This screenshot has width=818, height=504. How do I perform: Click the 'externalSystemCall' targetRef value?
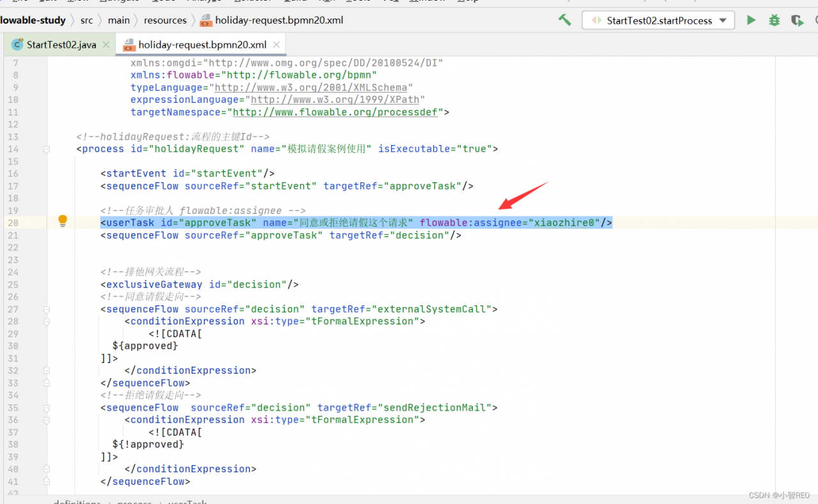click(431, 309)
